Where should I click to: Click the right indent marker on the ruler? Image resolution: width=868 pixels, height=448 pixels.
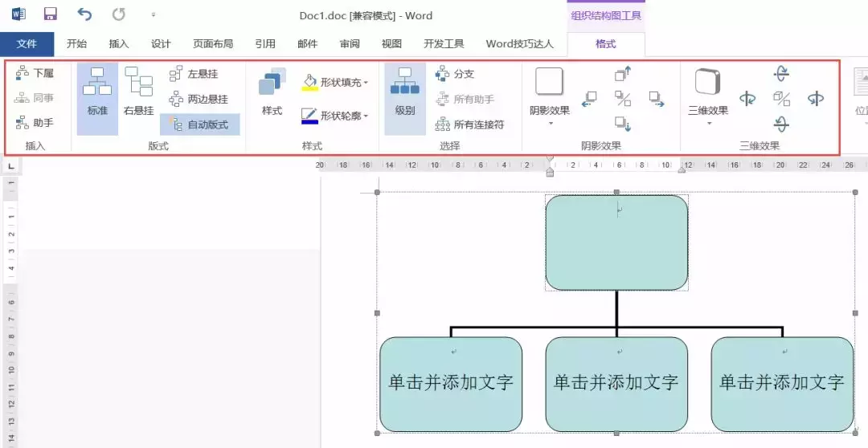pyautogui.click(x=682, y=169)
